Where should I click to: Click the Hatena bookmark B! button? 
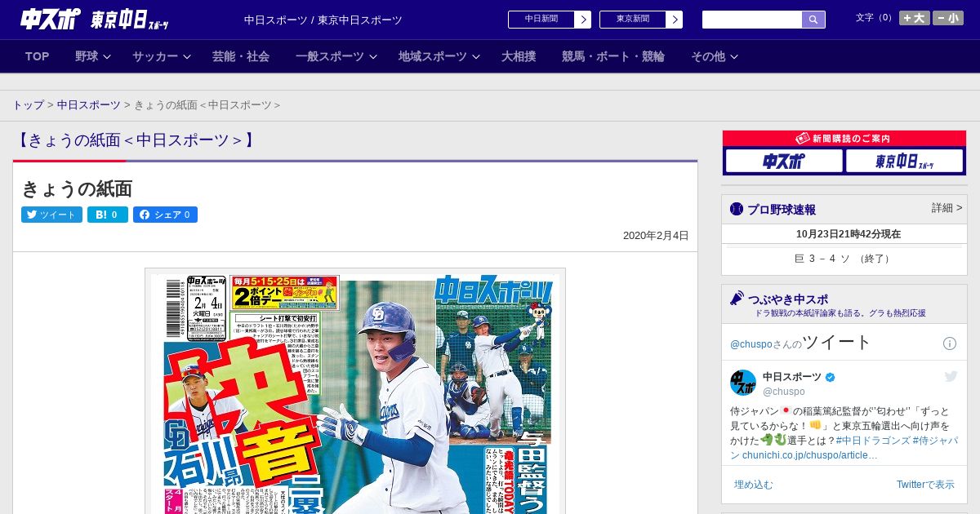coord(108,215)
